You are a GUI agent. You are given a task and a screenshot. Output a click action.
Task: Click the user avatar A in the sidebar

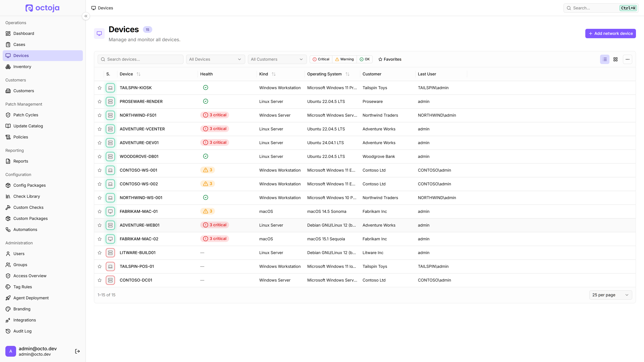[11, 351]
